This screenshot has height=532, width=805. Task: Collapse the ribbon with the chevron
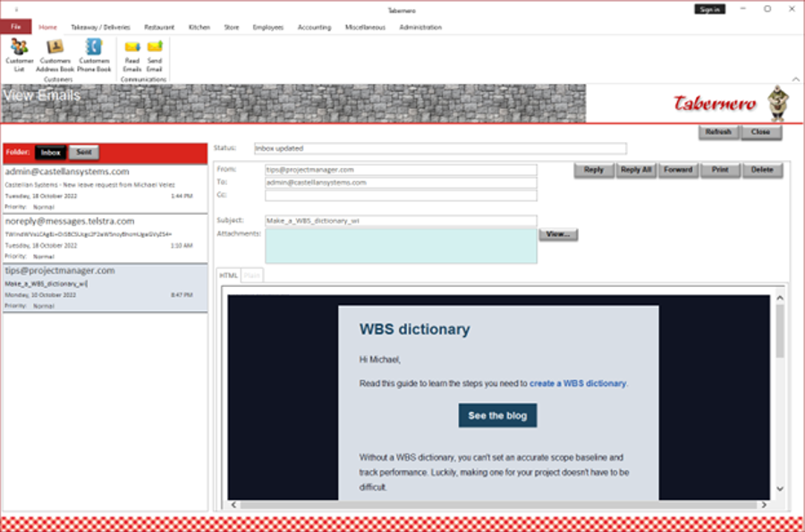(796, 79)
